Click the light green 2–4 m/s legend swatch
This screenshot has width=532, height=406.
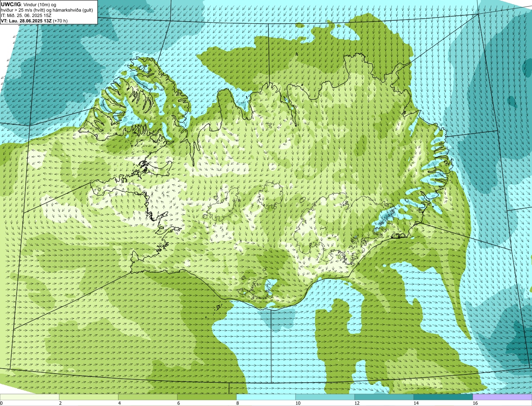tap(89, 397)
